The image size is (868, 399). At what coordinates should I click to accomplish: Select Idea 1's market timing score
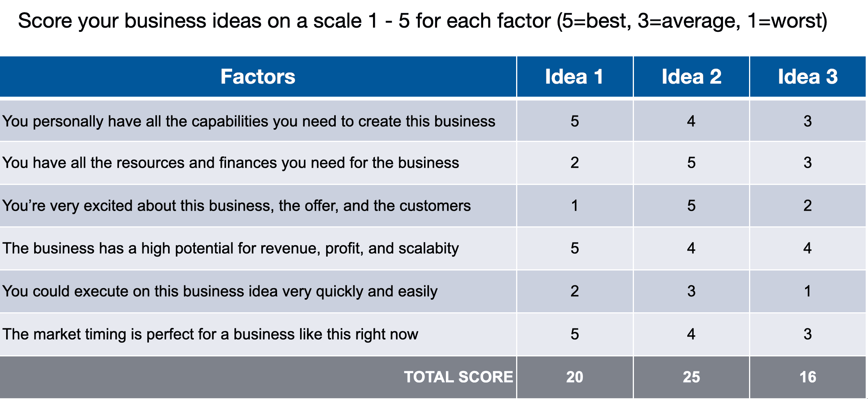tap(574, 334)
